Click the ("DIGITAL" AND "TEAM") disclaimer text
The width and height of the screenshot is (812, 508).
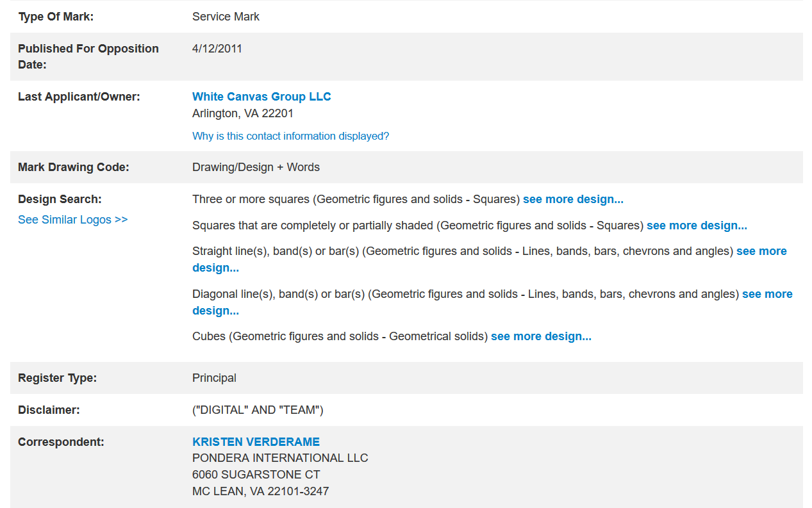pyautogui.click(x=258, y=410)
